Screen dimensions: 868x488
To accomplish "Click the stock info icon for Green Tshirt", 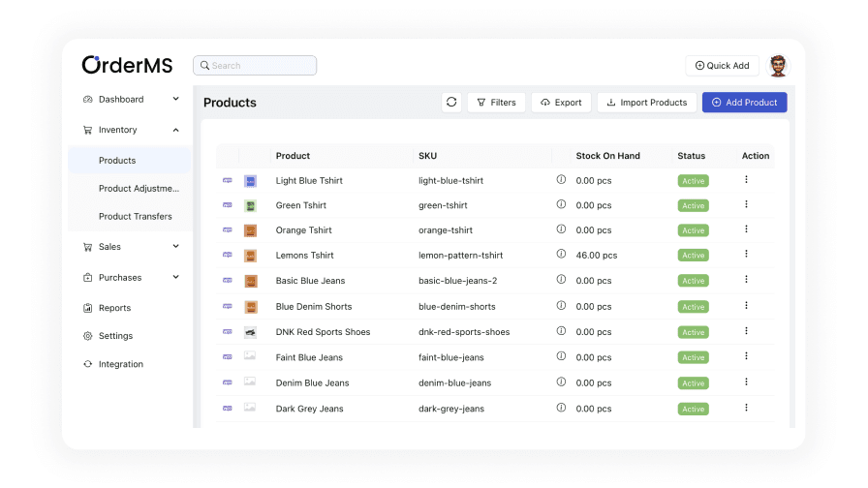I will coord(561,204).
